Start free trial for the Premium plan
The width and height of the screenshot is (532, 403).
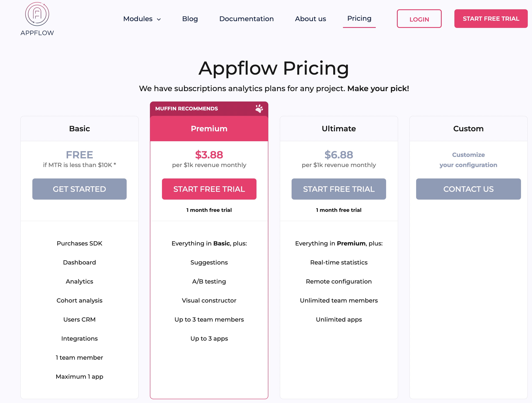(x=209, y=189)
